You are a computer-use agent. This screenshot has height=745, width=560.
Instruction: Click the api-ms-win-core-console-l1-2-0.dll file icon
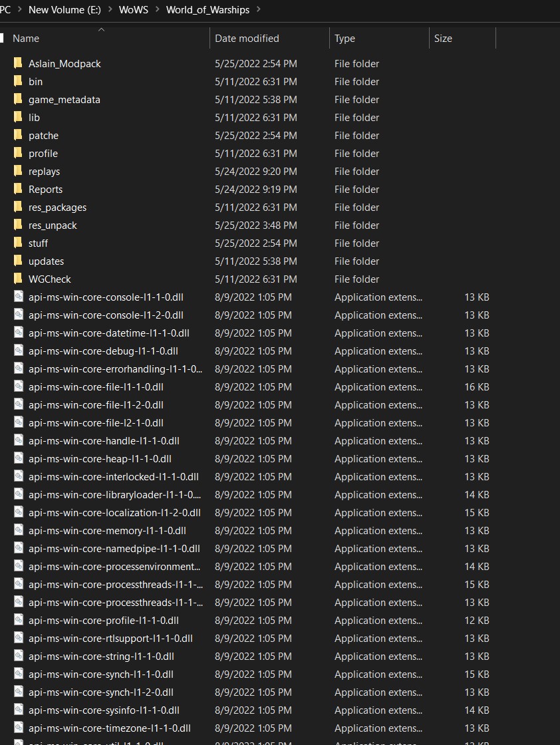pos(19,315)
